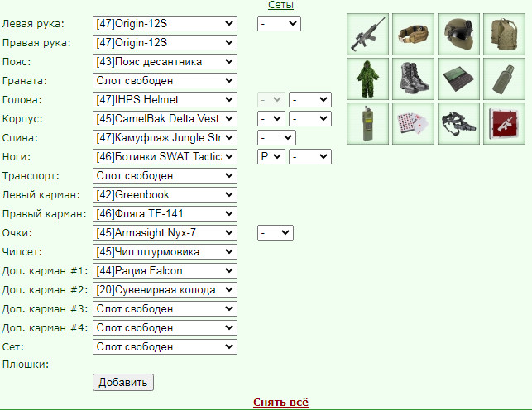Open the second modifier dropdown for Корпус

tap(310, 118)
